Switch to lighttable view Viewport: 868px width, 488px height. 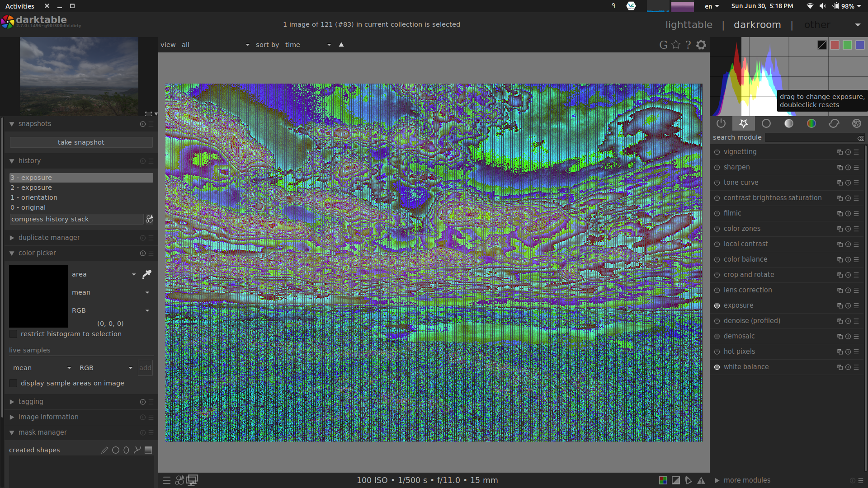click(x=689, y=25)
